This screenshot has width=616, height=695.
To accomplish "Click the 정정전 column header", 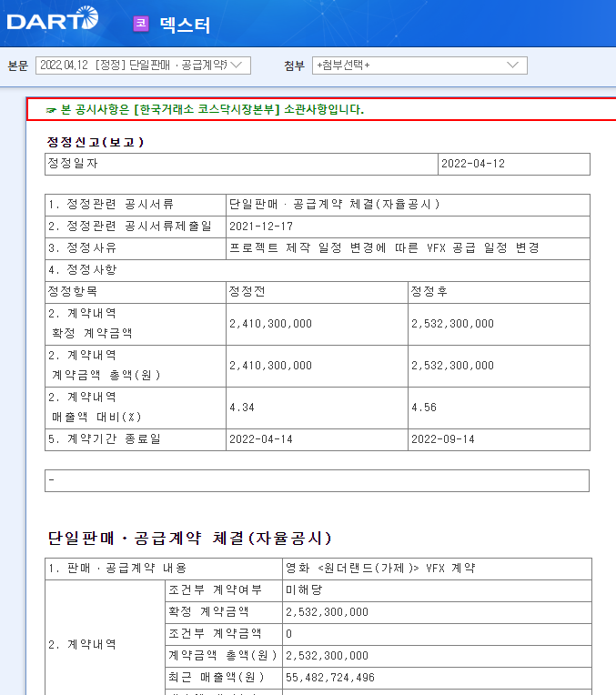I will coord(247,291).
